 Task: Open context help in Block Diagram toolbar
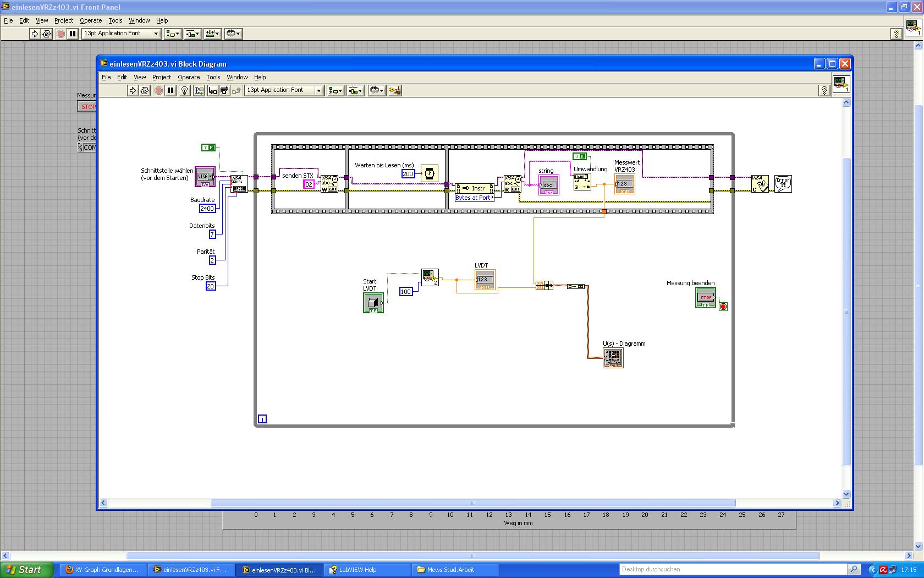[824, 90]
